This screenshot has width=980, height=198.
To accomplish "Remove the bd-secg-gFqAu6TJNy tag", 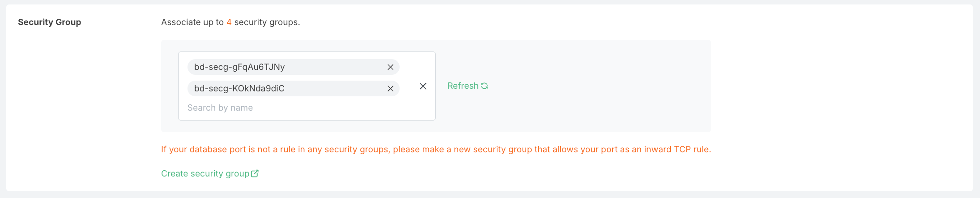I will [x=390, y=67].
